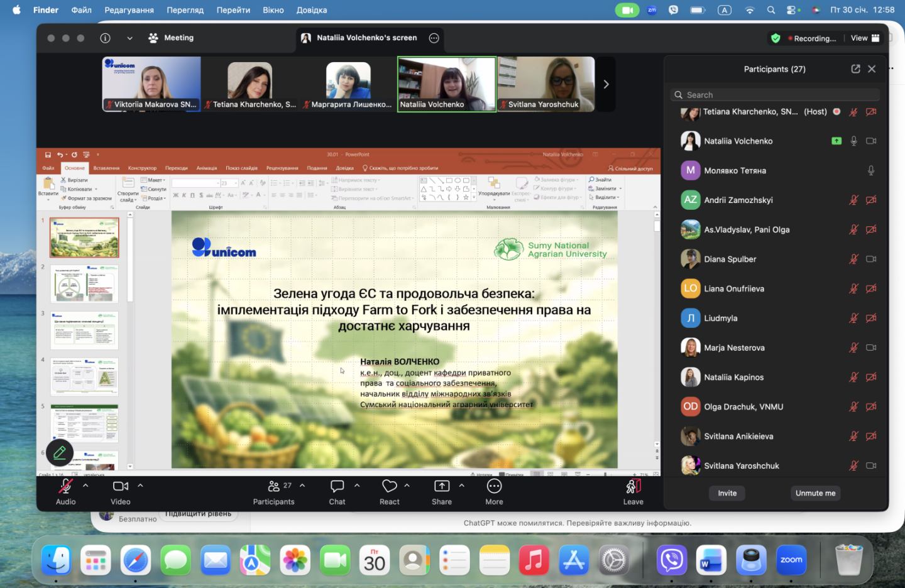This screenshot has height=588, width=905.
Task: Open the Вікно menu in menu bar
Action: [273, 10]
